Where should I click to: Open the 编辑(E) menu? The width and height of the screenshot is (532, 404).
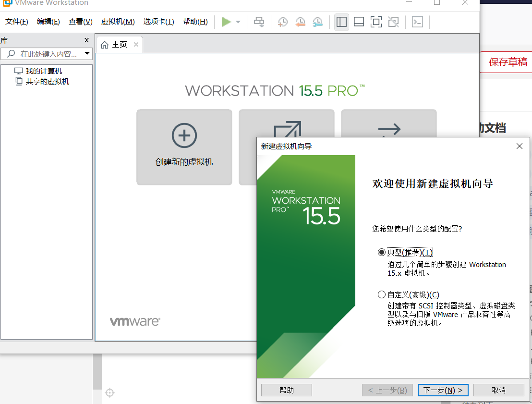pyautogui.click(x=48, y=22)
